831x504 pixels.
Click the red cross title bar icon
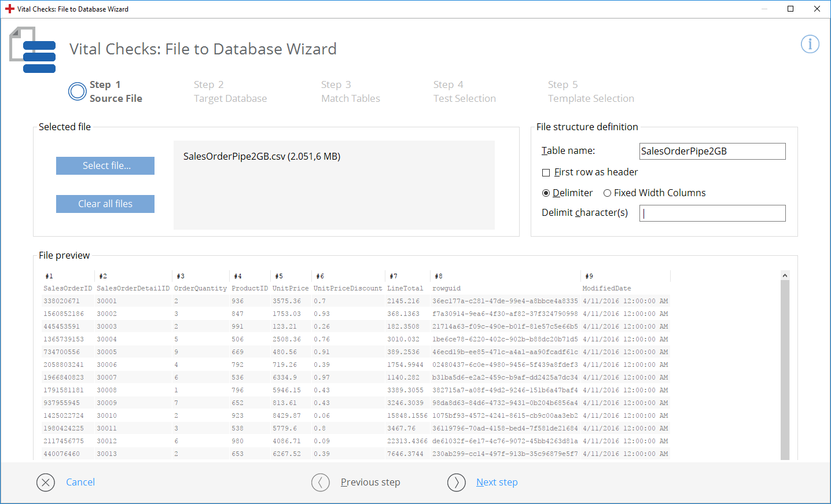tap(9, 9)
